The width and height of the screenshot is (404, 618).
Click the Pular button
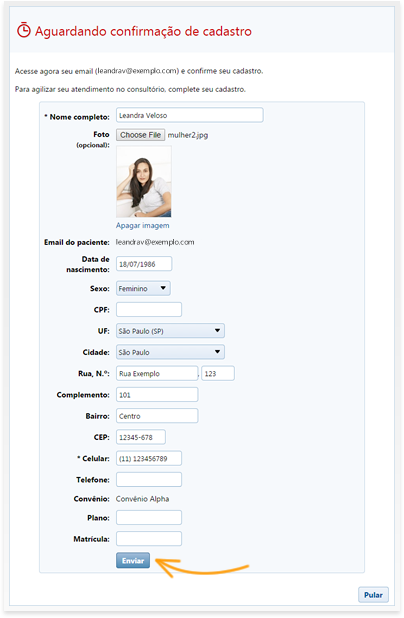[x=373, y=595]
